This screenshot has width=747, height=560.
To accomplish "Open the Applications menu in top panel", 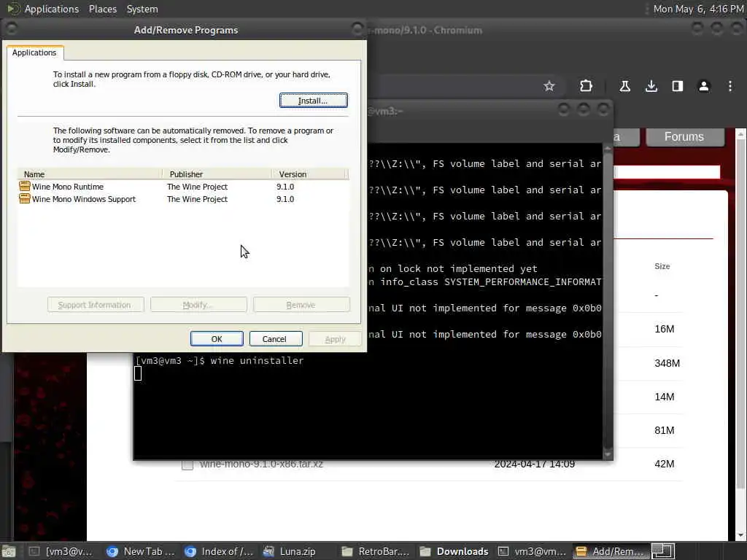I will pyautogui.click(x=52, y=9).
